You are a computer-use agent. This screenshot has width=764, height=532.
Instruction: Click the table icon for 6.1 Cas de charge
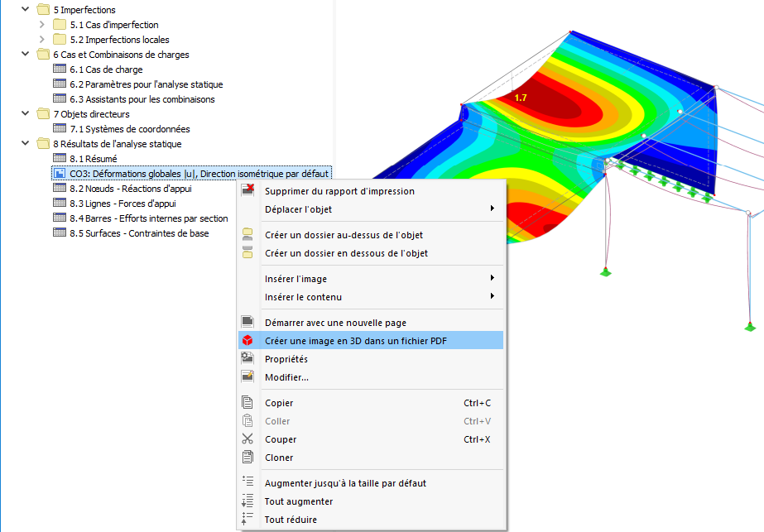tap(60, 69)
